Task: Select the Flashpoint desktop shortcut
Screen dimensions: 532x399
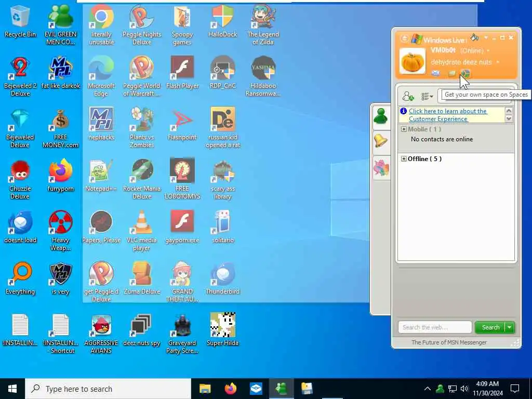Action: pos(182,124)
